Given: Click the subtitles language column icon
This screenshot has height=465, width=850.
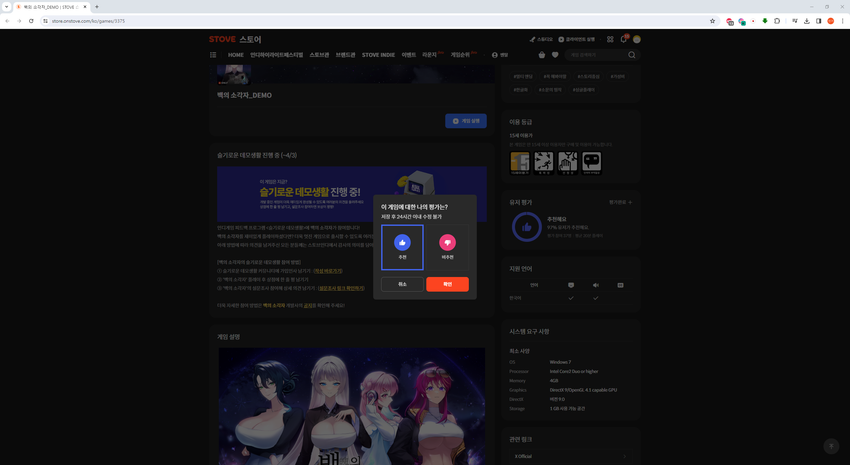Looking at the screenshot, I should tap(621, 285).
